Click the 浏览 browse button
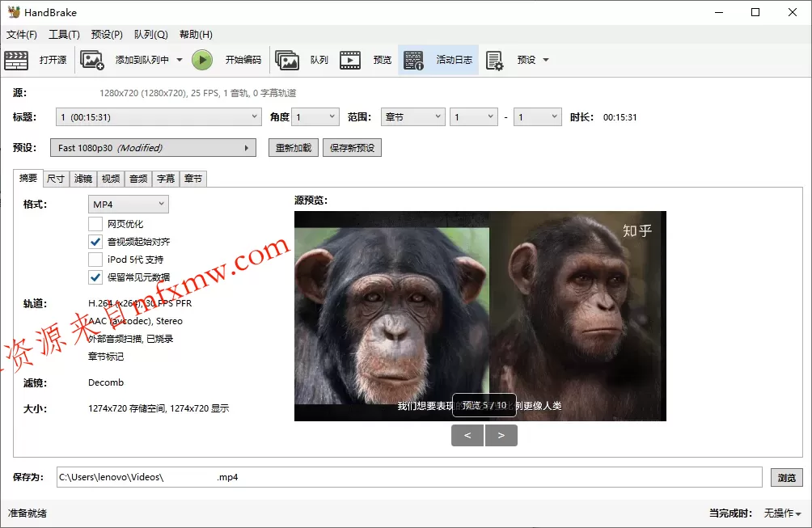The image size is (812, 528). (787, 478)
